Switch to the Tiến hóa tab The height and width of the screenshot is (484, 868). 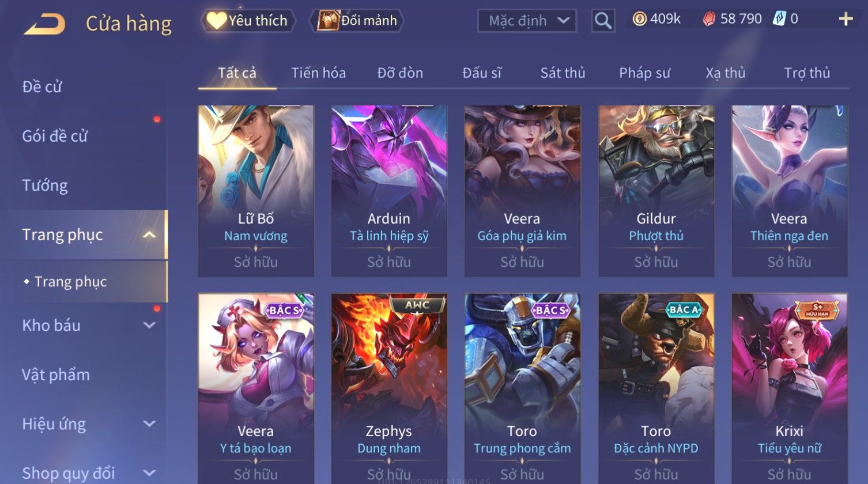click(318, 73)
